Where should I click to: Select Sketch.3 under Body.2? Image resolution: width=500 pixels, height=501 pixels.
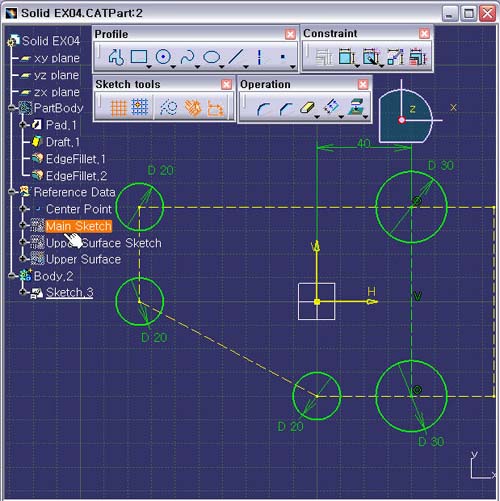point(69,292)
